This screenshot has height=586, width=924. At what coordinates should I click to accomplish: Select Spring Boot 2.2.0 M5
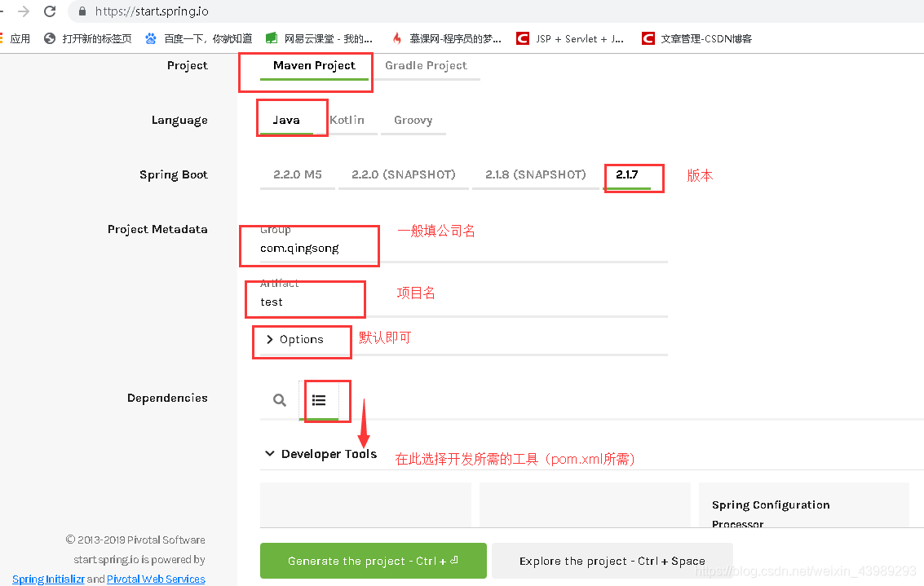(298, 175)
